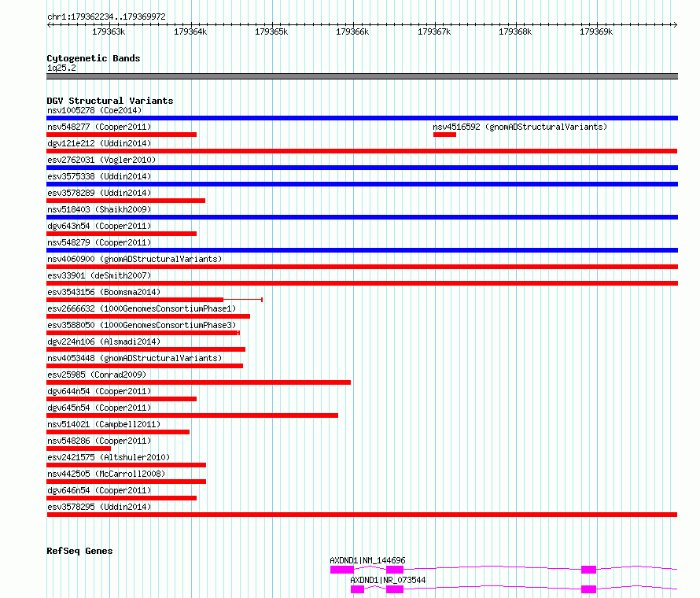This screenshot has height=598, width=700.
Task: Select esv33901 (deSmith2007) label
Action: click(x=99, y=275)
